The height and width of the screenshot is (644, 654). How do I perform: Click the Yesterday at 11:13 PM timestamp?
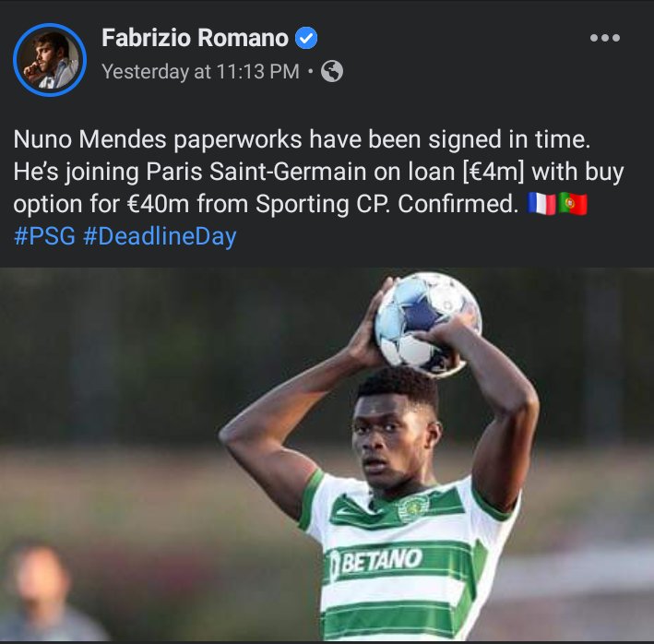tap(200, 71)
